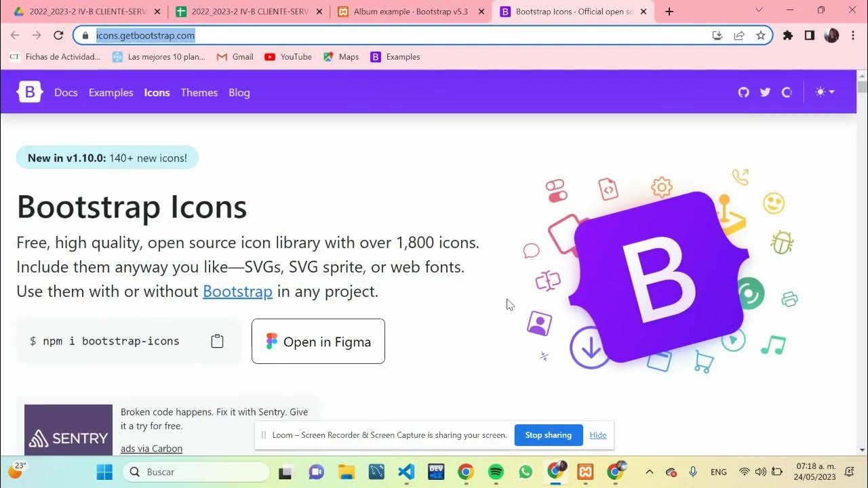Open Dev-C++ from the taskbar
The height and width of the screenshot is (488, 868).
click(436, 472)
